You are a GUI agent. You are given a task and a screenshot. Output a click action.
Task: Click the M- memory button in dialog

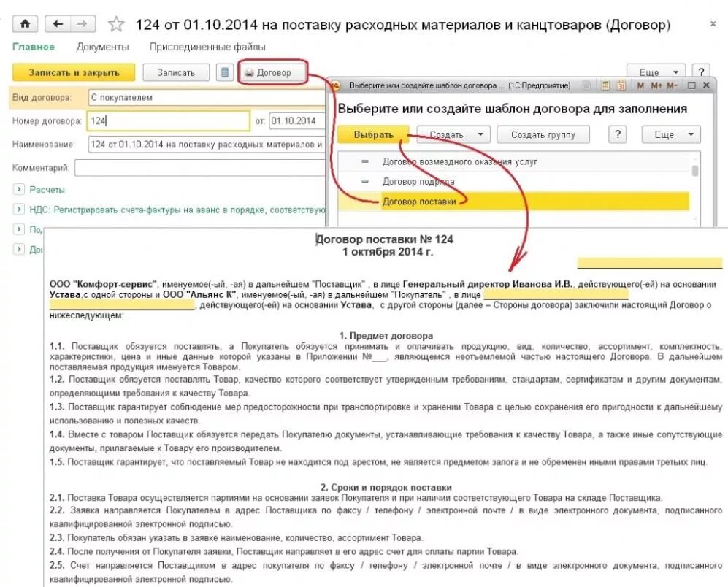point(673,85)
